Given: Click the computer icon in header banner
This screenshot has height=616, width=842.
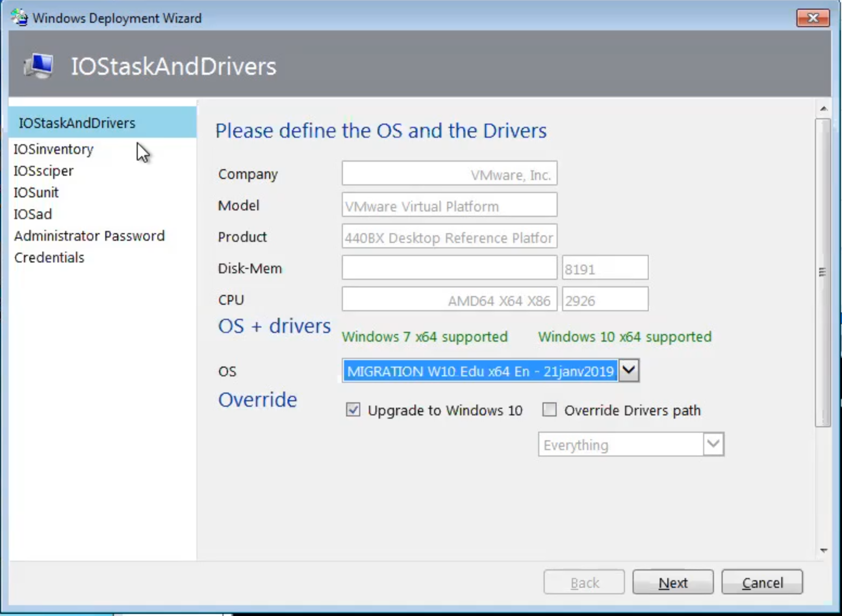Looking at the screenshot, I should 39,66.
